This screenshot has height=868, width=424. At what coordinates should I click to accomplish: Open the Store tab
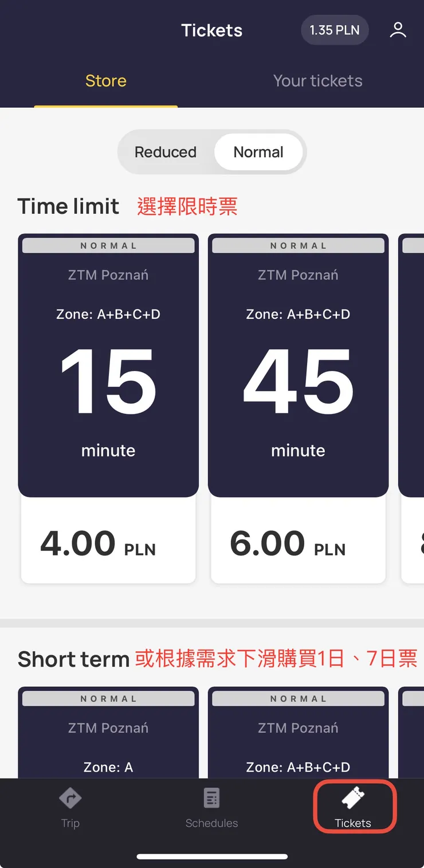(106, 81)
